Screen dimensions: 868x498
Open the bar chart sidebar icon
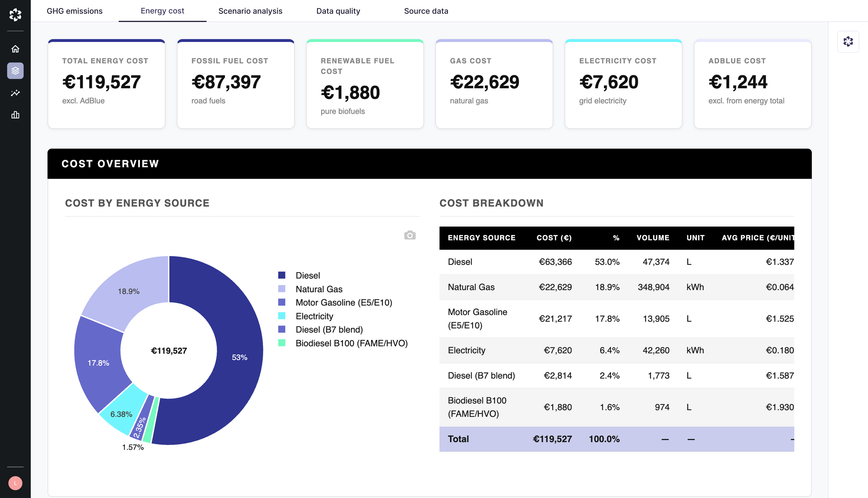coord(15,115)
